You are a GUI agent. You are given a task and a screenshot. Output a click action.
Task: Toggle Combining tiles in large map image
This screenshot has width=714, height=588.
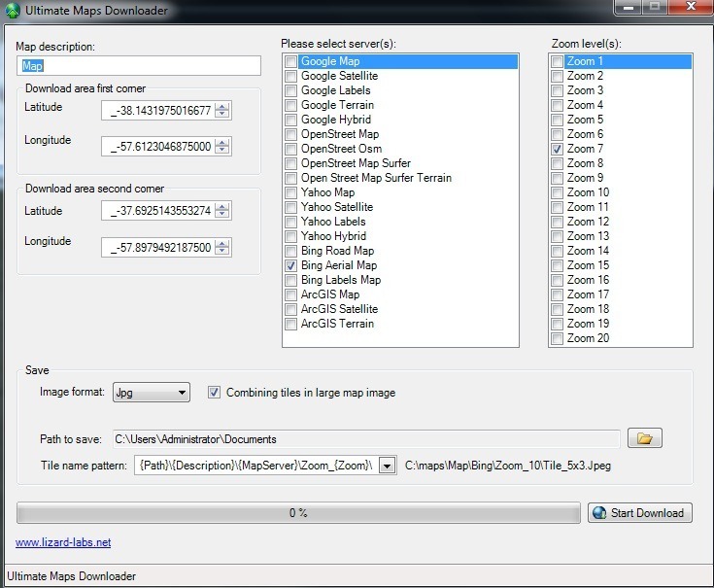pyautogui.click(x=214, y=392)
